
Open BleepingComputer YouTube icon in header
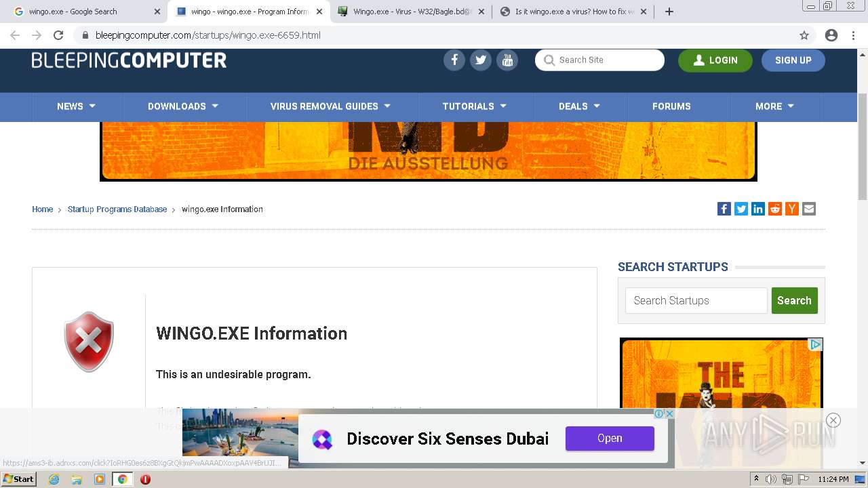point(507,60)
